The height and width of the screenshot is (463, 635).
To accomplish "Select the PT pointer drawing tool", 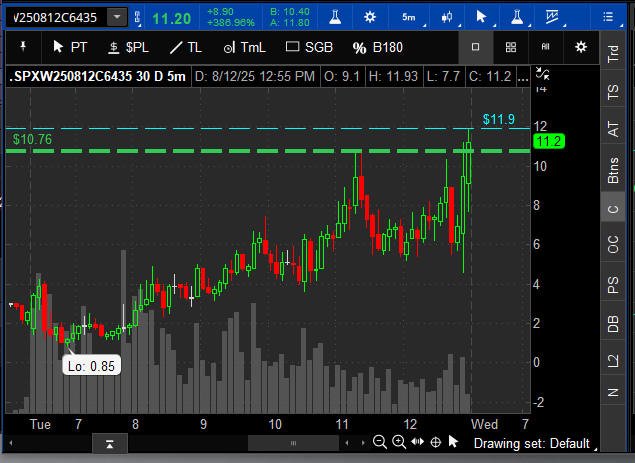I will [x=70, y=47].
